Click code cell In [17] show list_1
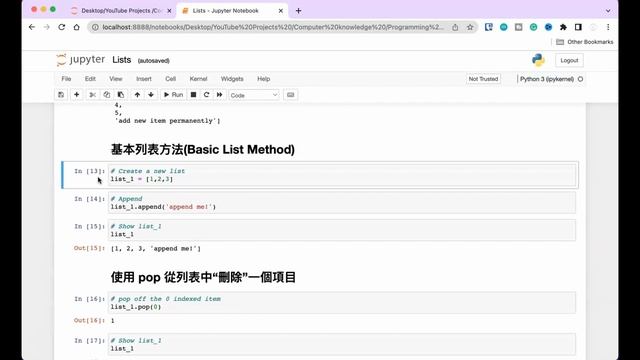Screen dimensions: 640x360 tap(342, 344)
